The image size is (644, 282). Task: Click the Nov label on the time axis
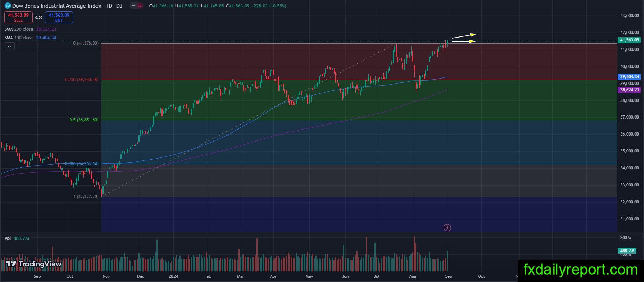[106, 276]
